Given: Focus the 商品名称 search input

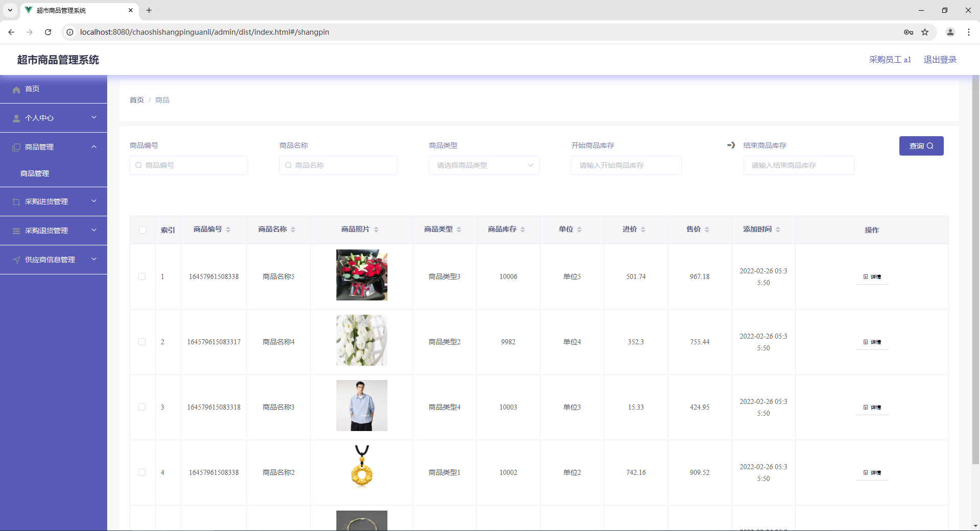Looking at the screenshot, I should point(338,165).
